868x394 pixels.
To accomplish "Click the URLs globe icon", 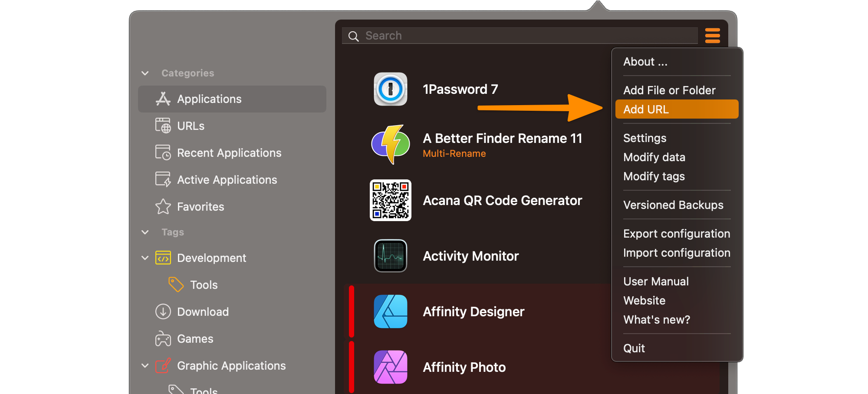I will click(x=163, y=126).
